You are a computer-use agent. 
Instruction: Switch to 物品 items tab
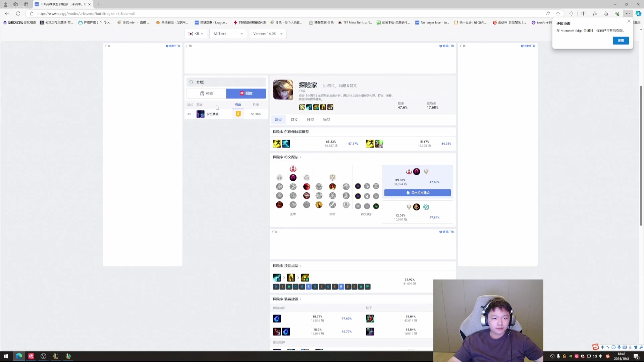pos(327,120)
